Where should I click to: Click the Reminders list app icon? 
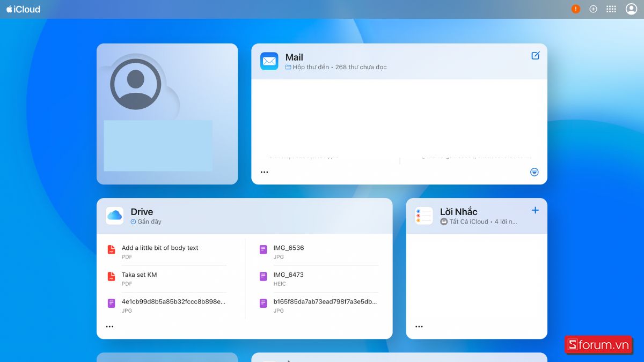[424, 216]
